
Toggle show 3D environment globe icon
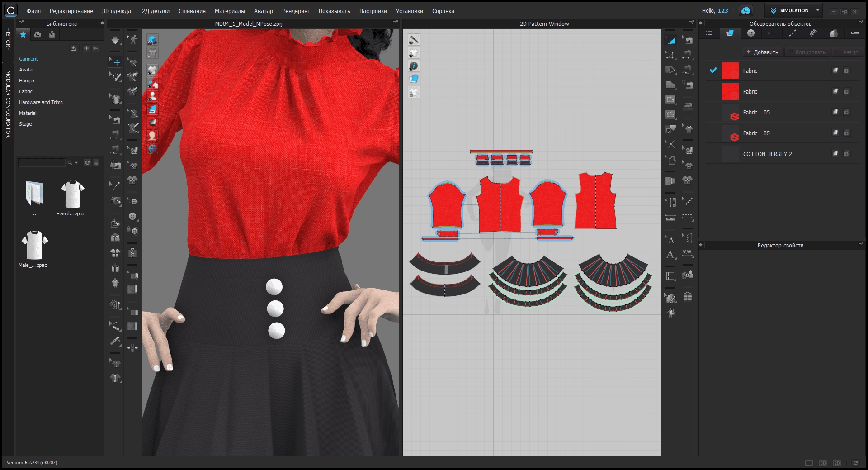tap(152, 148)
